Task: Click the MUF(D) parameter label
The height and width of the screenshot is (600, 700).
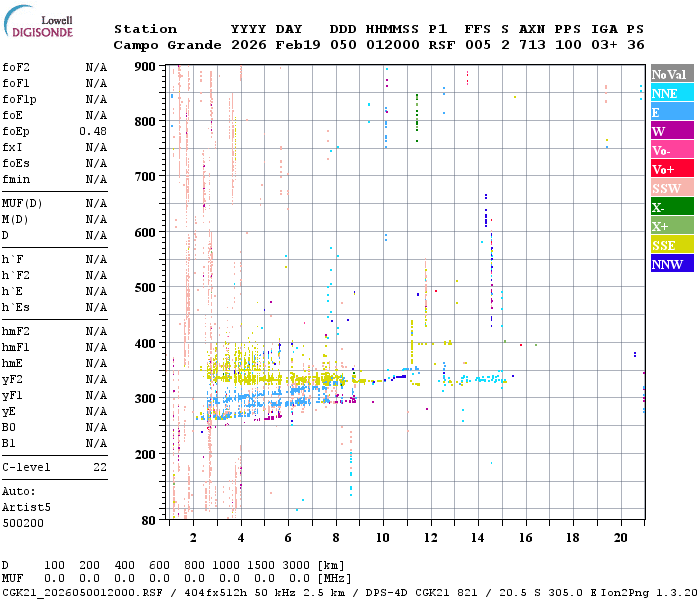Action: pos(22,204)
